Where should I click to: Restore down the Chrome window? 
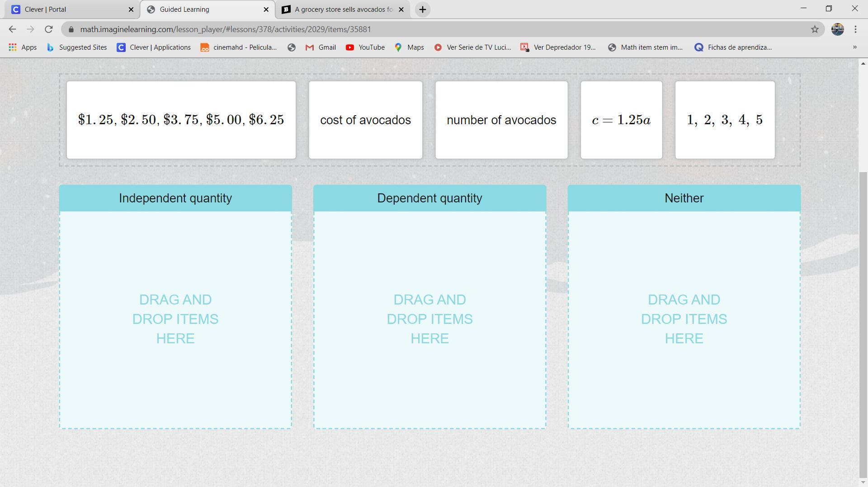829,9
